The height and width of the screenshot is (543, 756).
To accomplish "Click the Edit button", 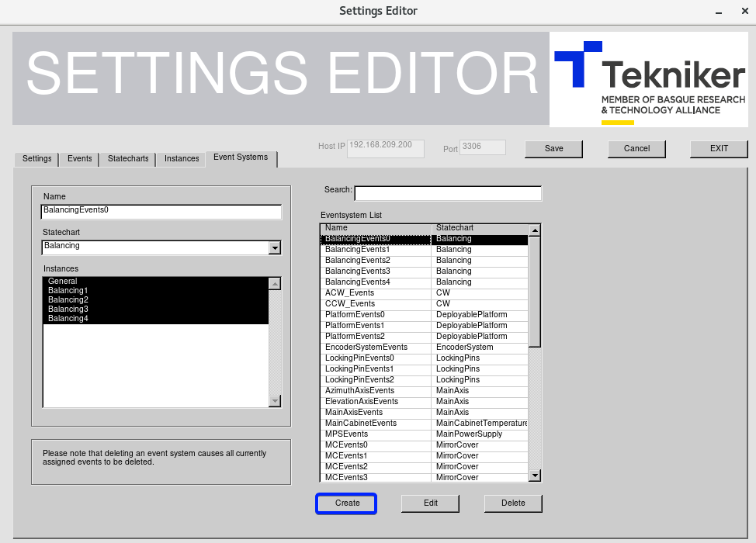I will tap(430, 503).
